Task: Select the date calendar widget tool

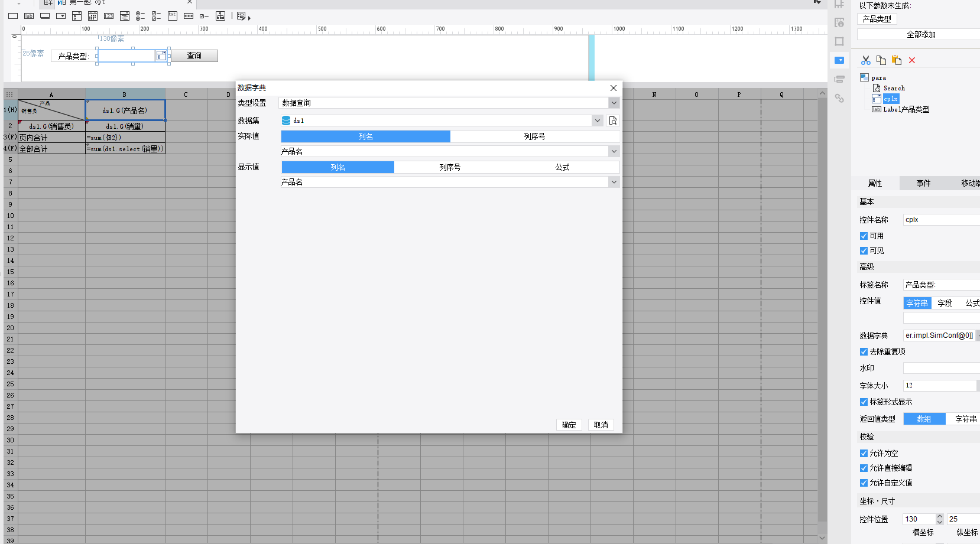Action: pos(93,16)
